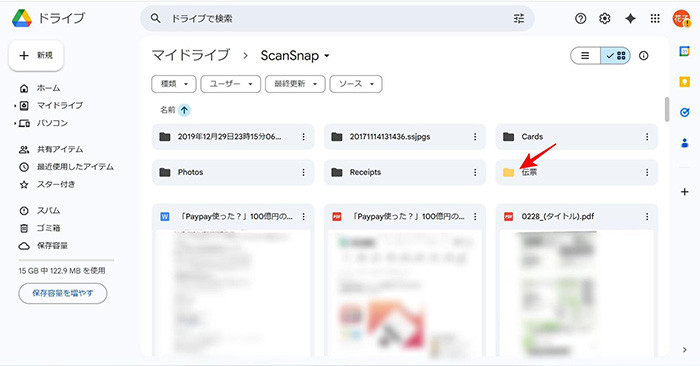Open Google Keep side panel icon
The image size is (700, 366).
coord(684,82)
